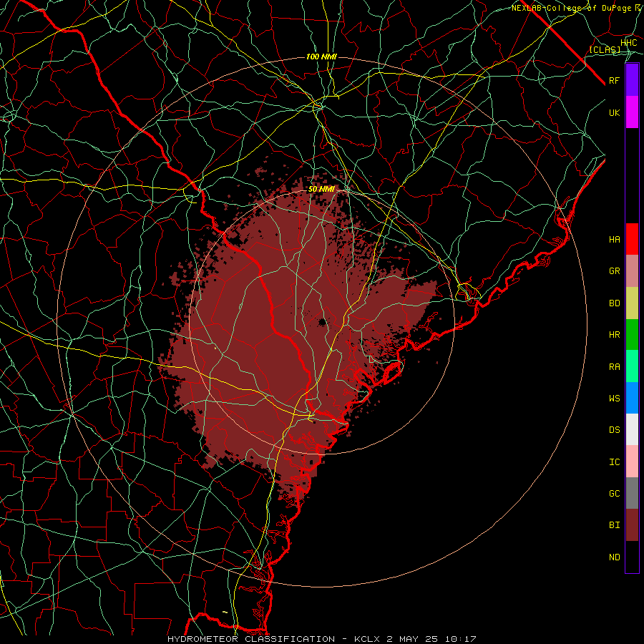Click the RA legend label
The width and height of the screenshot is (644, 644).
[615, 367]
